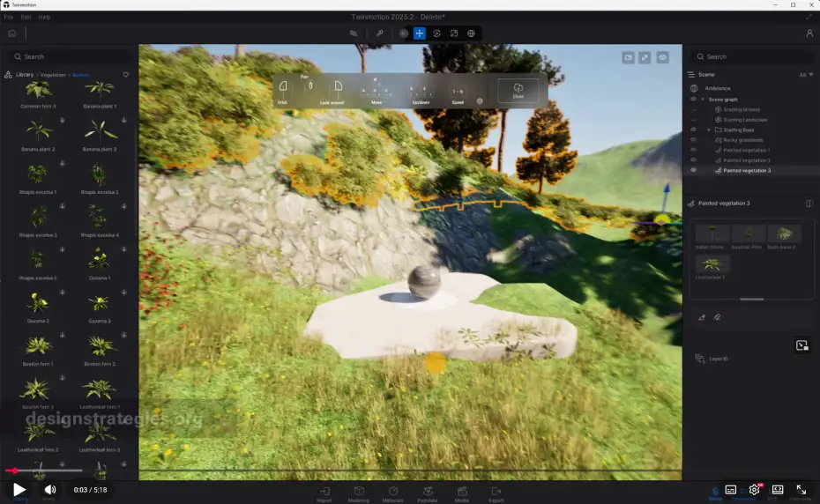Screen dimensions: 820x504
Task: Select Rocky grasslands in scene tree
Action: [x=743, y=140]
